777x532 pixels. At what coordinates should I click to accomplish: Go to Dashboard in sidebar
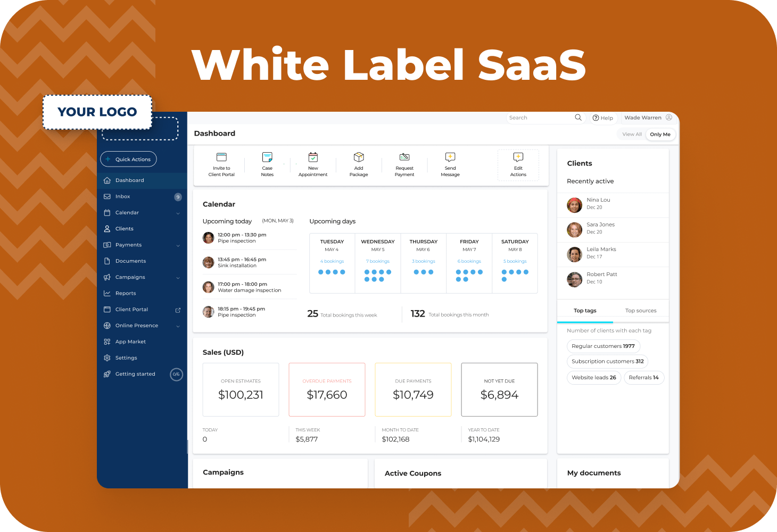[142, 180]
